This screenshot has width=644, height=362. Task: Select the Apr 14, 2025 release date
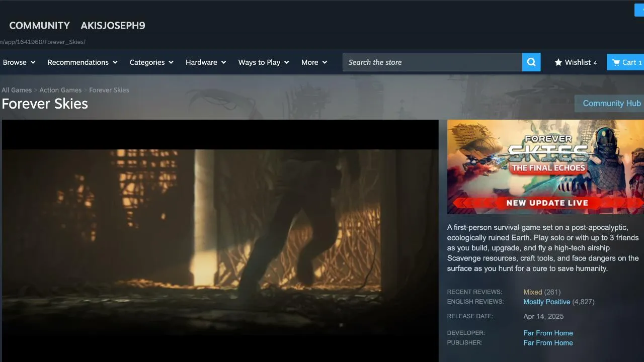pyautogui.click(x=543, y=317)
